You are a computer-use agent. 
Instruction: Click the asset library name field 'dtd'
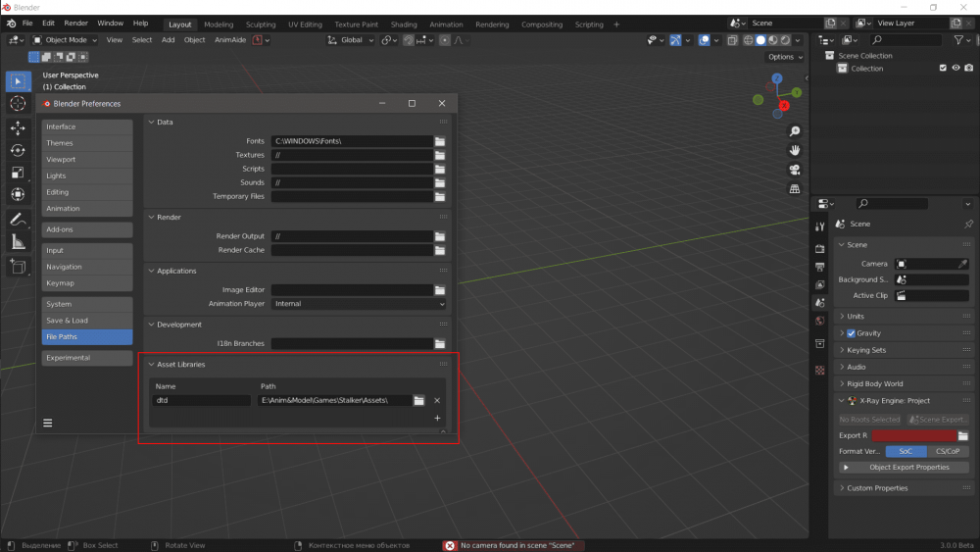pyautogui.click(x=202, y=400)
